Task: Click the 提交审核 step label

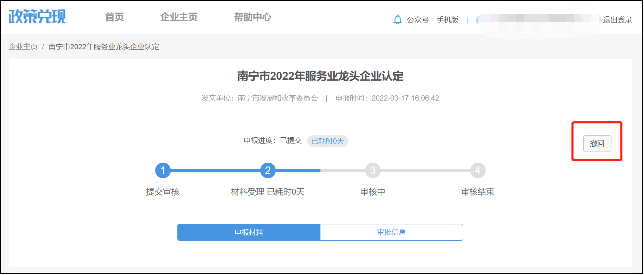Action: pyautogui.click(x=163, y=192)
